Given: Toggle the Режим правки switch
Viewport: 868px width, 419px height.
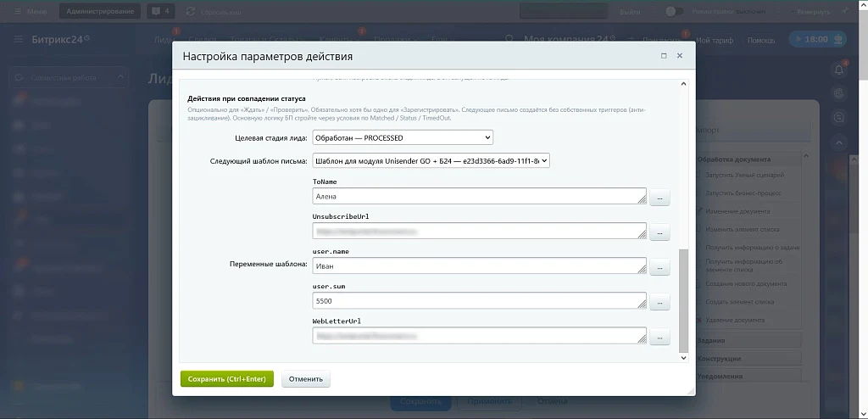Looking at the screenshot, I should (674, 11).
